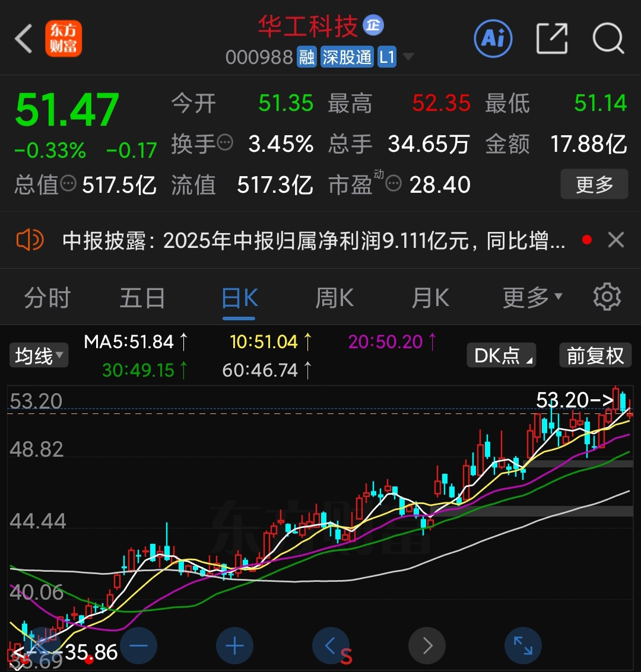The width and height of the screenshot is (641, 672).
Task: Open the 东方财富 logo icon
Action: pos(64,39)
